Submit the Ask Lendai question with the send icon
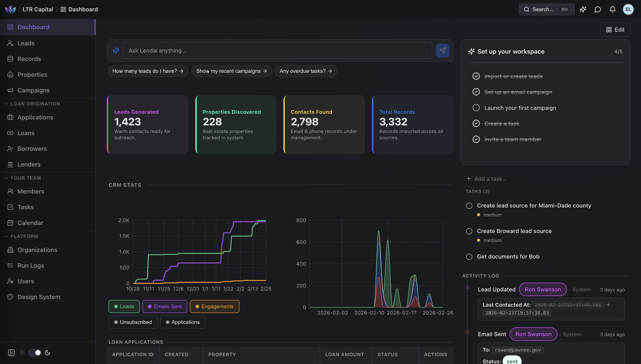The height and width of the screenshot is (364, 641). pos(443,50)
